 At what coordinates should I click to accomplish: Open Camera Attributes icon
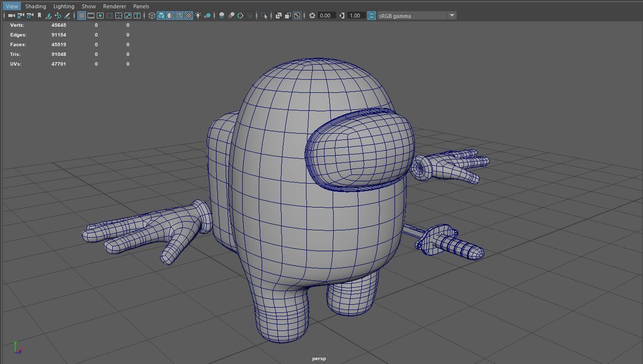point(30,16)
